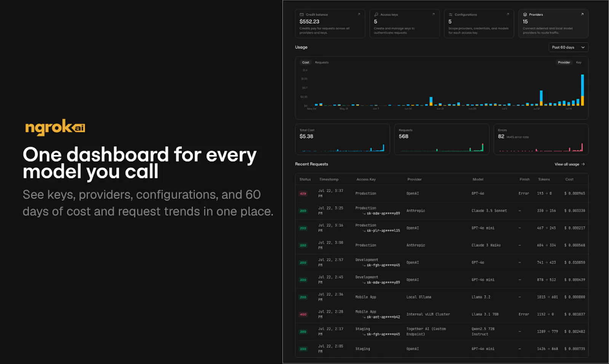Viewport: 609px width, 364px height.
Task: Click the Status column header
Action: 305,179
